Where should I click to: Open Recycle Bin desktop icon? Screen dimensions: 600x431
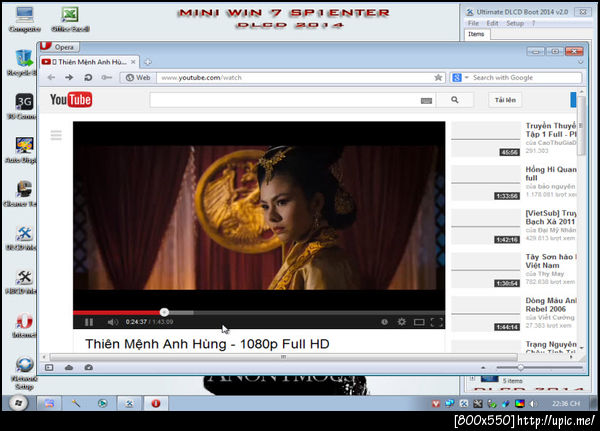click(x=22, y=63)
